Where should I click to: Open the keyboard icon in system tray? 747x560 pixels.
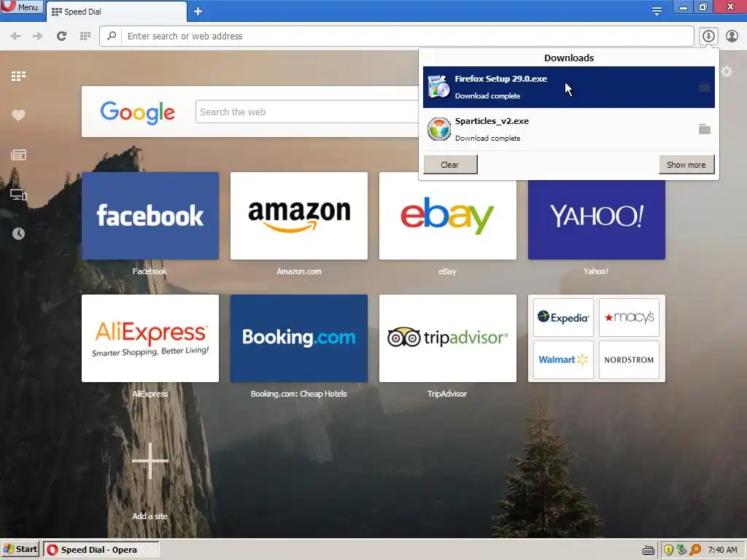(x=648, y=550)
